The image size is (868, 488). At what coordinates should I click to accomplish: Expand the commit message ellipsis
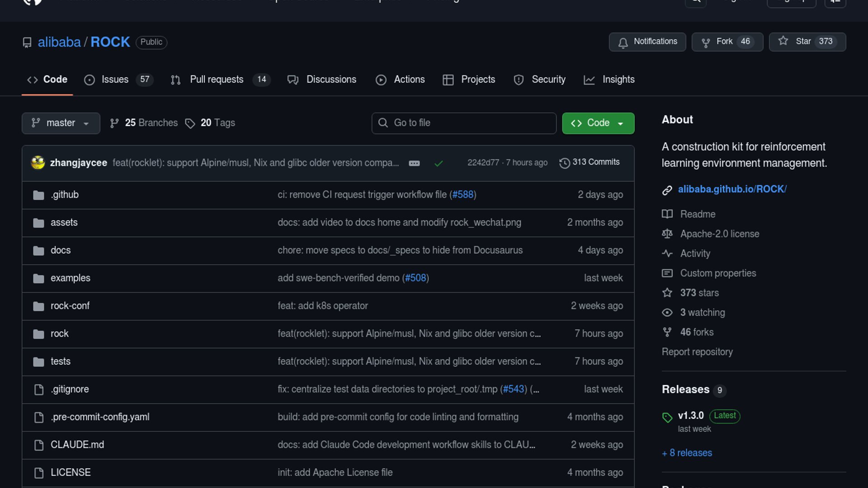pyautogui.click(x=414, y=163)
